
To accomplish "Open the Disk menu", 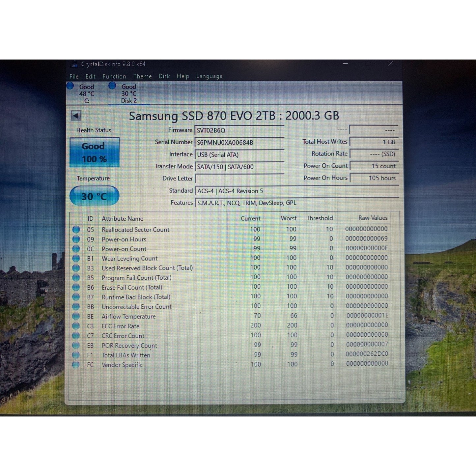I will pos(164,76).
